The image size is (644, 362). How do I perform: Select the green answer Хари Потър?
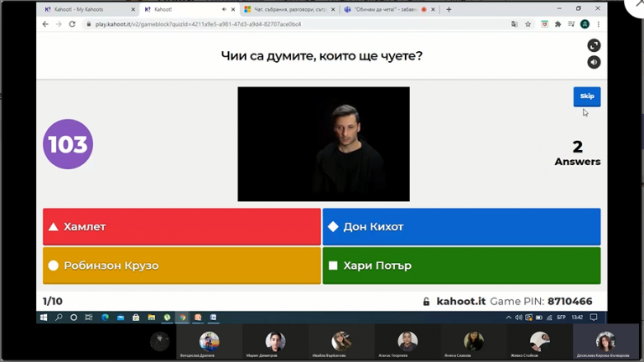pos(461,266)
